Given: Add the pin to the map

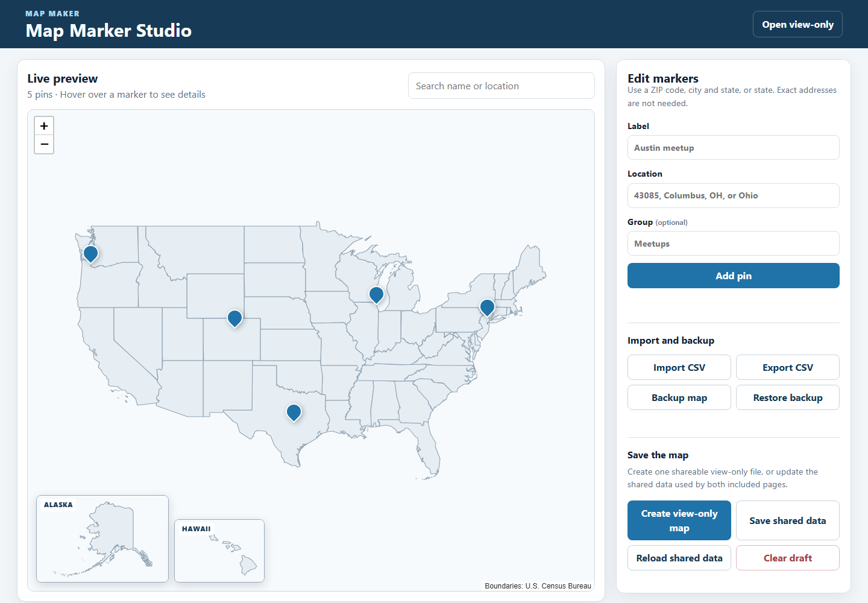Looking at the screenshot, I should [734, 276].
